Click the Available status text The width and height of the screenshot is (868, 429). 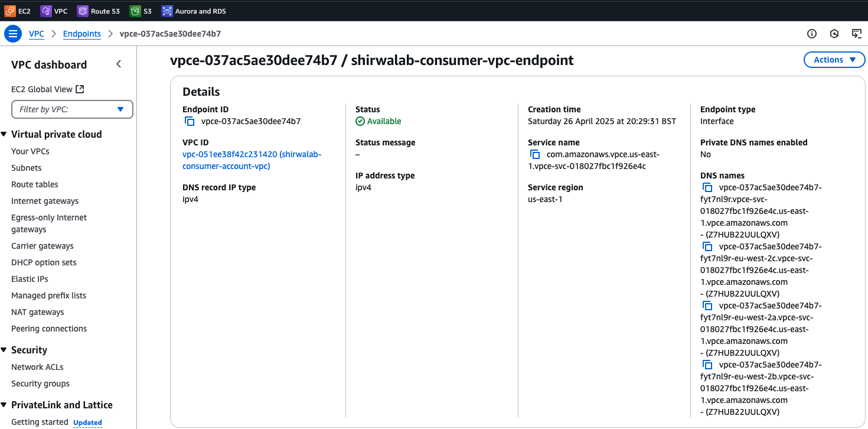[384, 121]
